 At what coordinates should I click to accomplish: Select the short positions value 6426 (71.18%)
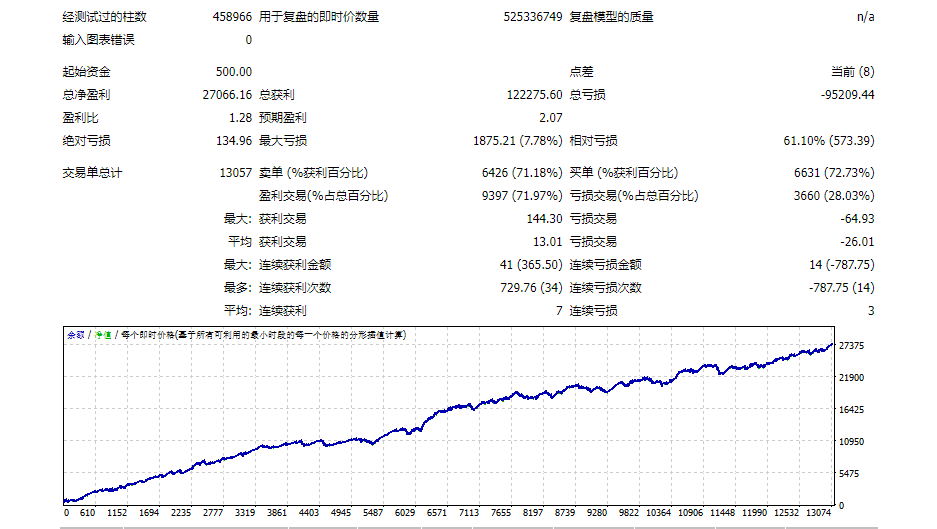click(522, 173)
